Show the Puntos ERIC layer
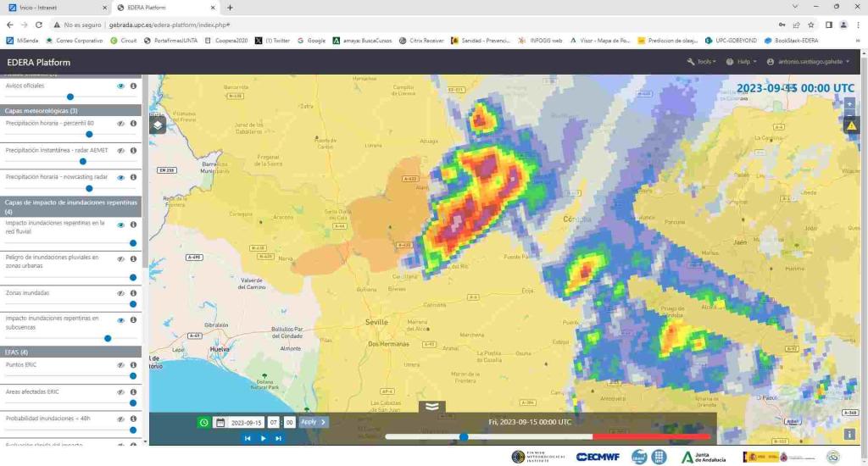Image resolution: width=868 pixels, height=466 pixels. 120,365
